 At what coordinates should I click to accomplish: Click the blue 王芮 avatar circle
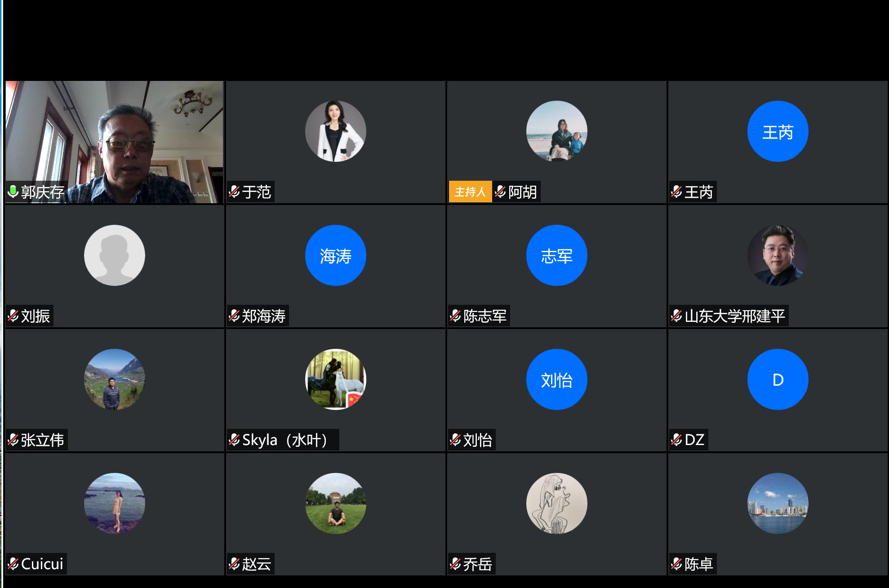click(x=778, y=131)
